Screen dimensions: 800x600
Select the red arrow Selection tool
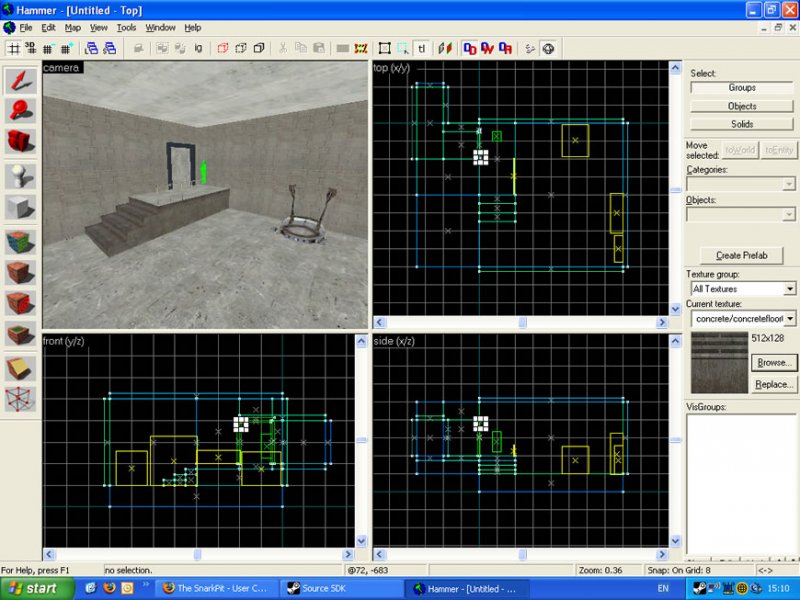tap(20, 80)
